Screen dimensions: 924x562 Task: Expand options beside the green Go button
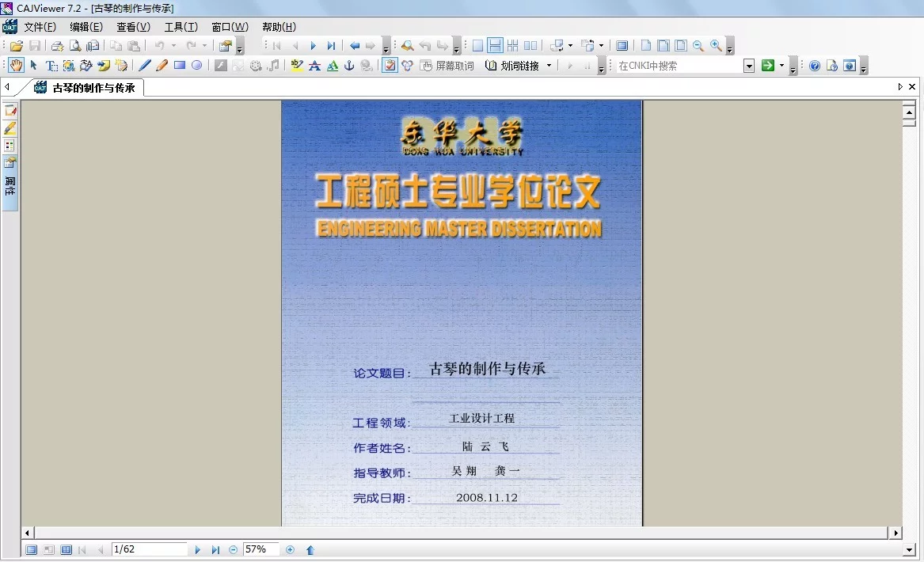pos(782,66)
